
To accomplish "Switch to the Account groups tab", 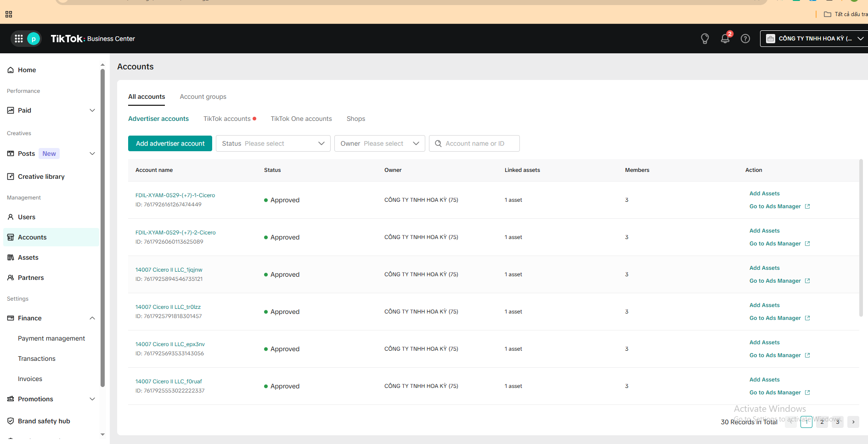I will tap(203, 97).
